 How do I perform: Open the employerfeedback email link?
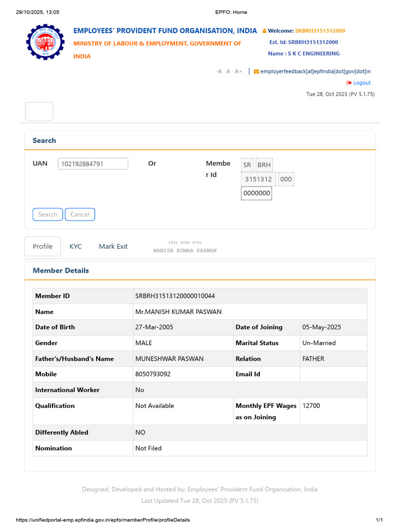(x=315, y=71)
